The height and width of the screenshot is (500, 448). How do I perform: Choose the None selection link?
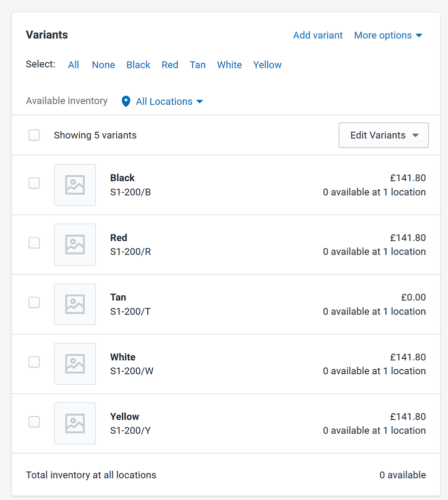click(x=103, y=65)
